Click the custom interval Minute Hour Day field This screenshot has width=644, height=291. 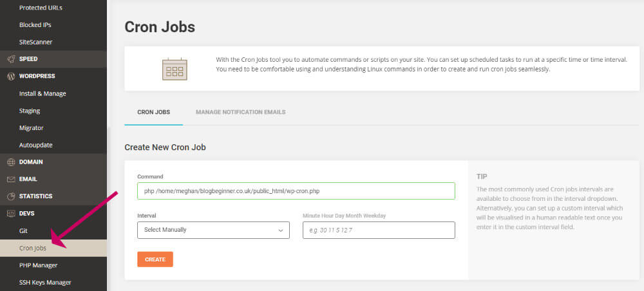tap(379, 230)
